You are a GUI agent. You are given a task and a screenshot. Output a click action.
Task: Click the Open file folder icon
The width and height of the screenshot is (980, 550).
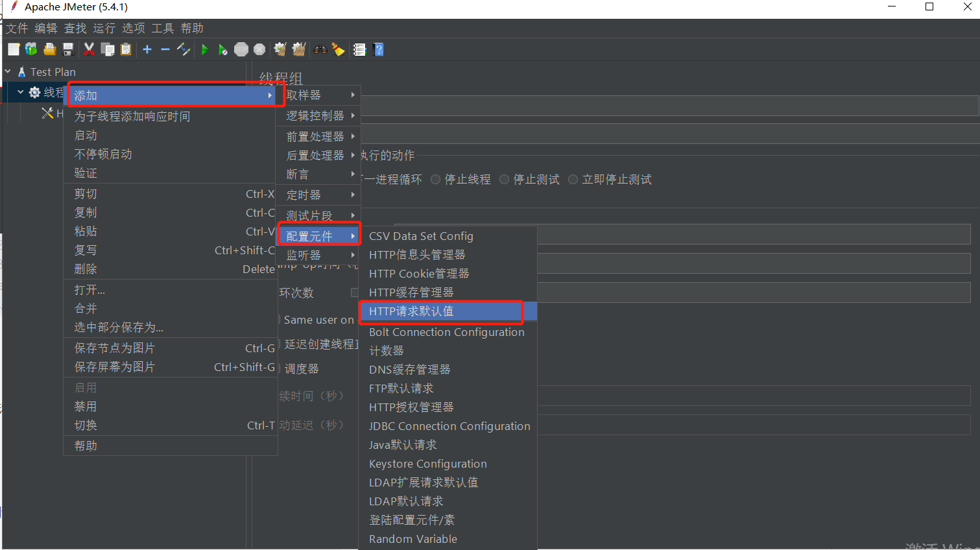pos(49,49)
